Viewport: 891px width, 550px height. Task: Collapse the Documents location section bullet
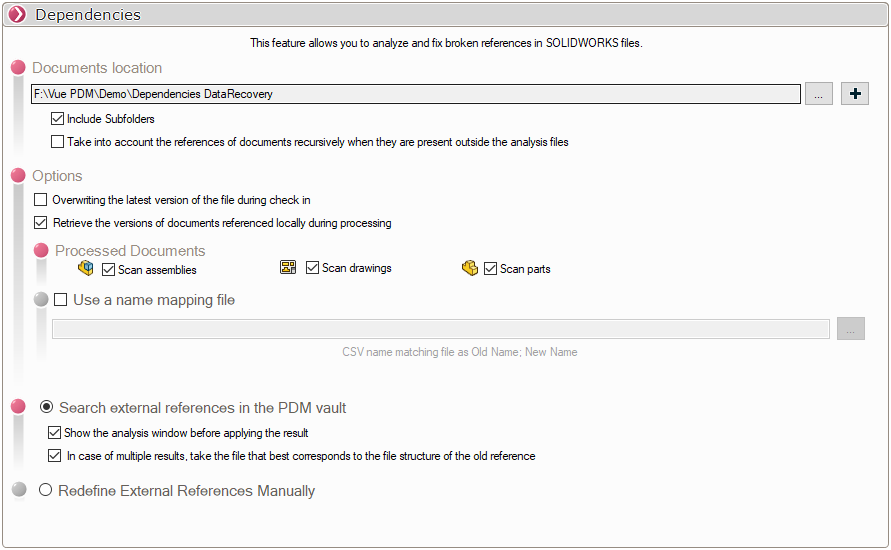[18, 68]
